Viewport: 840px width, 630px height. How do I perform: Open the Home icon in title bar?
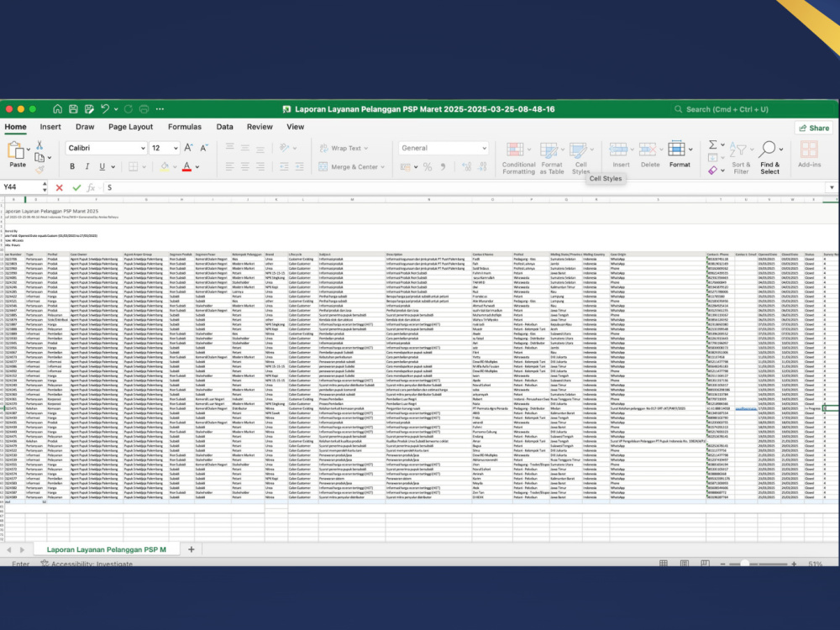[57, 108]
